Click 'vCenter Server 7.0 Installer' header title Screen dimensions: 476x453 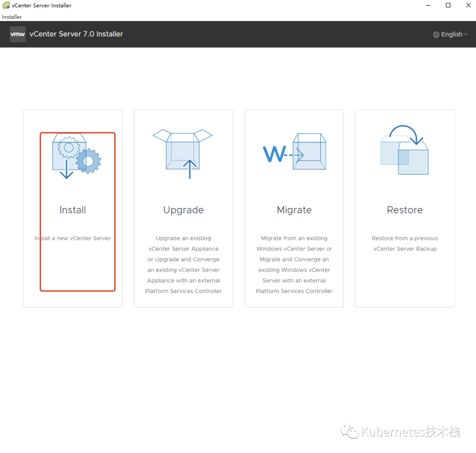click(x=76, y=34)
